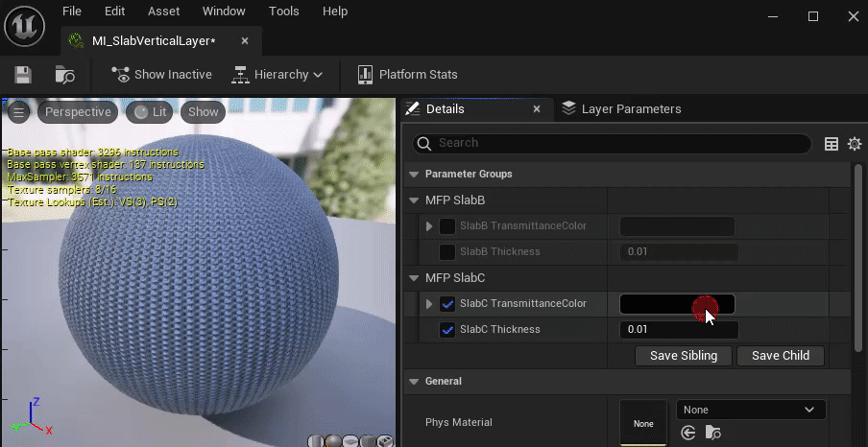Enable the SlabB Thickness override checkbox
The image size is (868, 447).
[x=447, y=251]
